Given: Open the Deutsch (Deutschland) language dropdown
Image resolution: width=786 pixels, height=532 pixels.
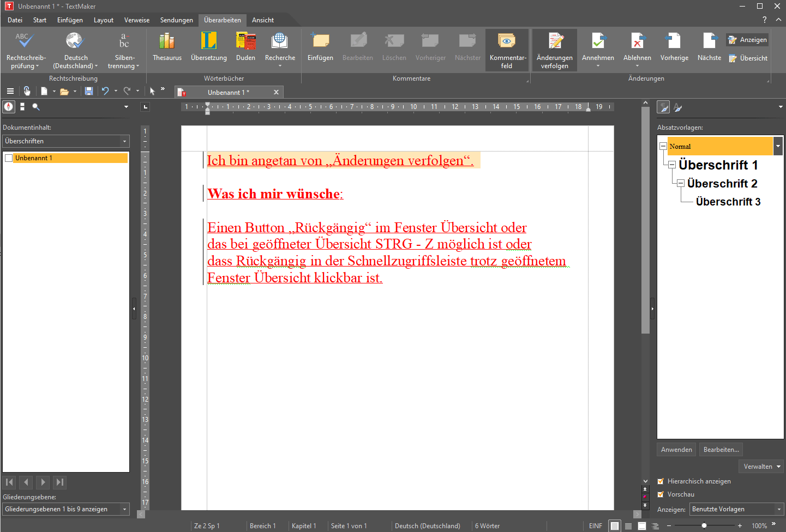Looking at the screenshot, I should pos(75,50).
